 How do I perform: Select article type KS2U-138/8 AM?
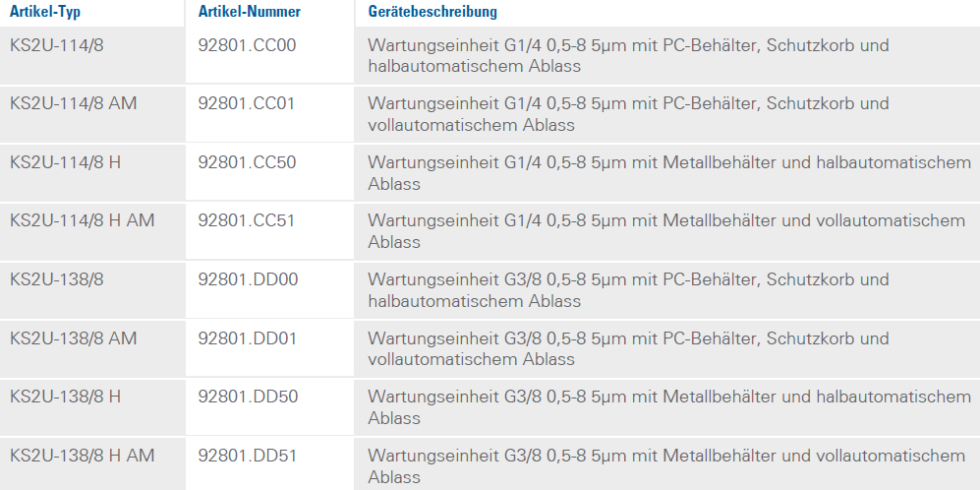(x=74, y=338)
